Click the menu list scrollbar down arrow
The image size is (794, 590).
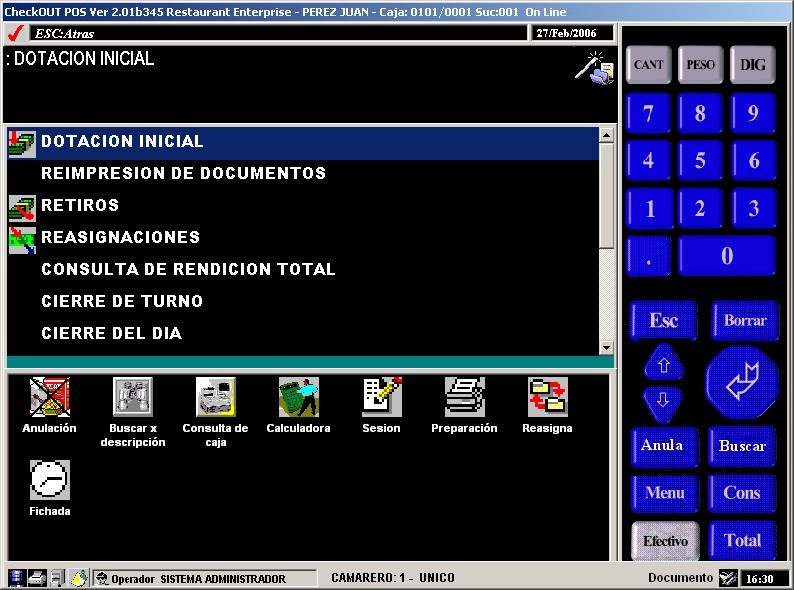pyautogui.click(x=606, y=348)
